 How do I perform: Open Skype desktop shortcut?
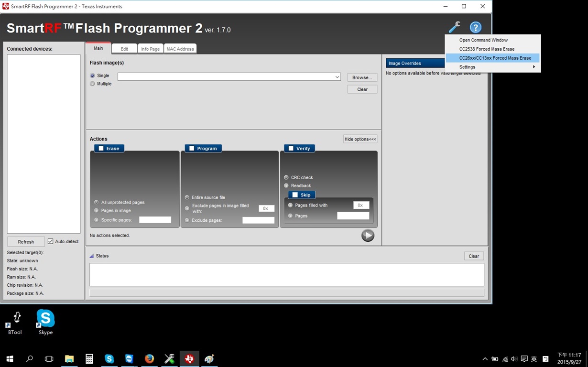click(45, 322)
